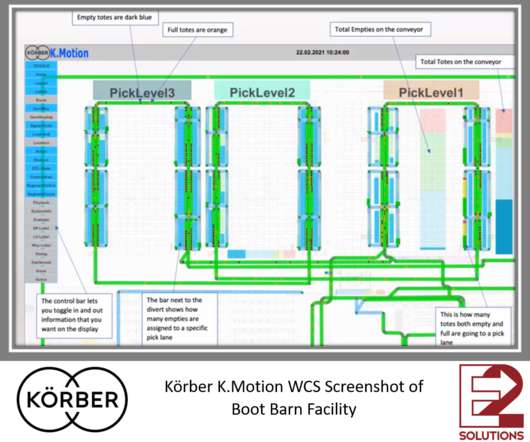Screen dimensions: 530x442
Task: Click the pale green segment of total empties bar
Action: coord(433,162)
